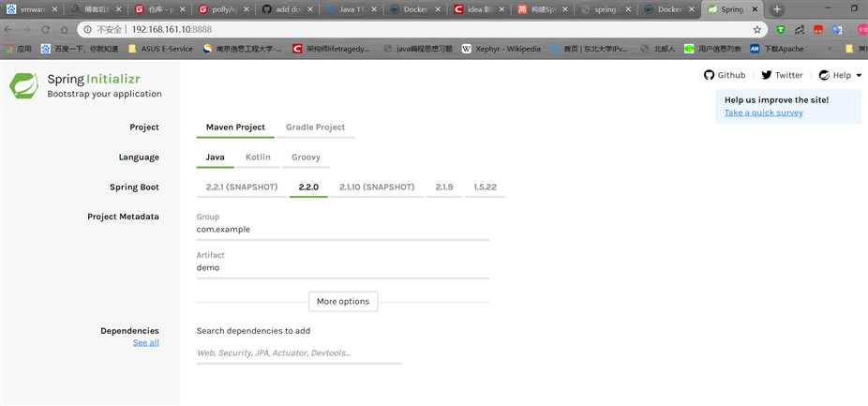Click the Google Translate extension icon
The height and width of the screenshot is (406, 868).
pyautogui.click(x=838, y=29)
